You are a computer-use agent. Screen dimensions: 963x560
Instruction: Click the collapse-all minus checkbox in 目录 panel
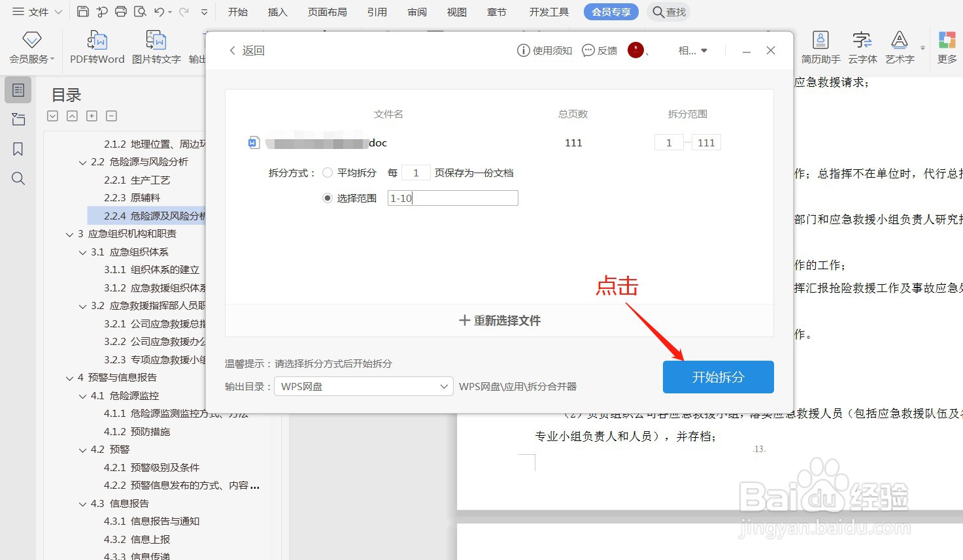111,115
